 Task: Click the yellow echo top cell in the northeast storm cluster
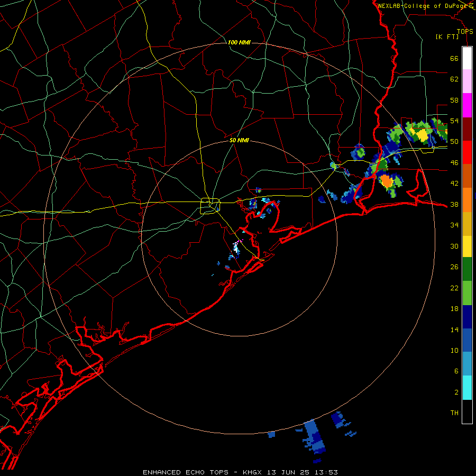coord(422,134)
